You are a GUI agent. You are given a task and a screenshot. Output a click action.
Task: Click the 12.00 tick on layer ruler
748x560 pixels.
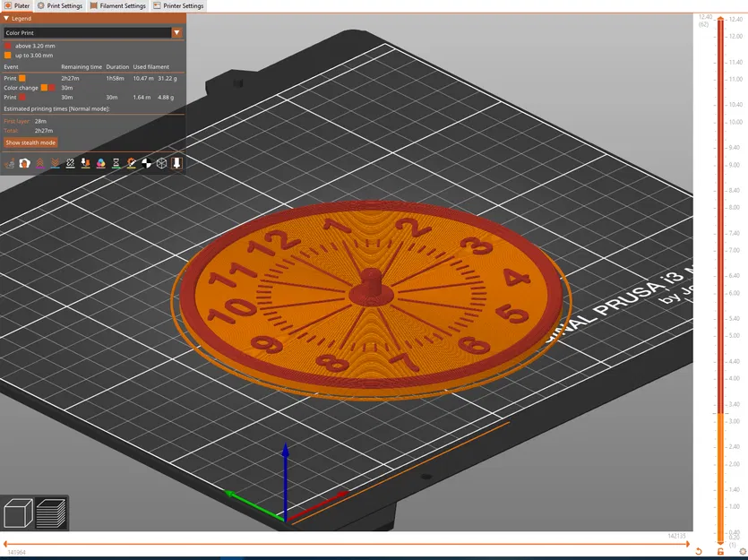[x=735, y=36]
